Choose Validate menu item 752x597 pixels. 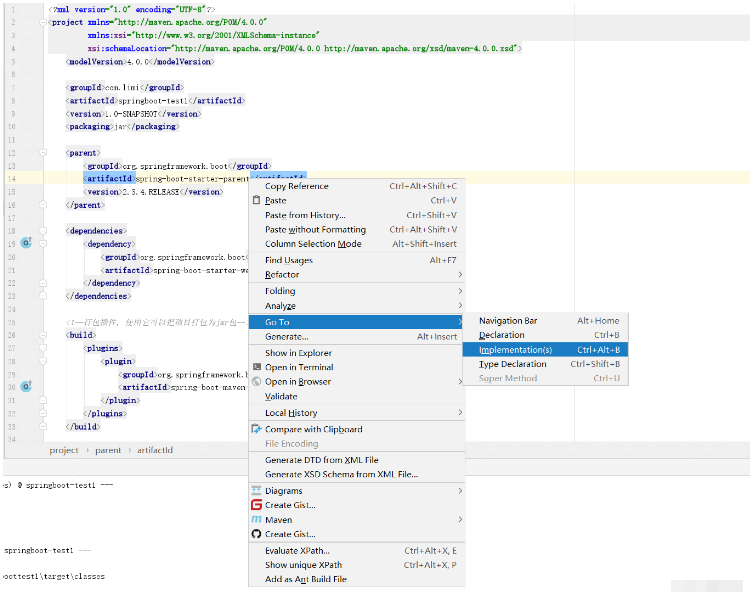[357, 397]
